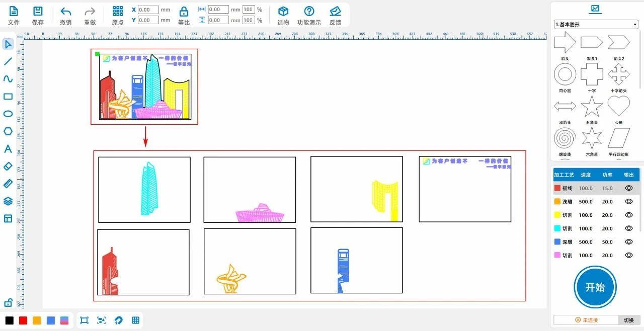This screenshot has width=644, height=331.
Task: Insert the heart (心形) shape thumbnail
Action: [x=618, y=107]
